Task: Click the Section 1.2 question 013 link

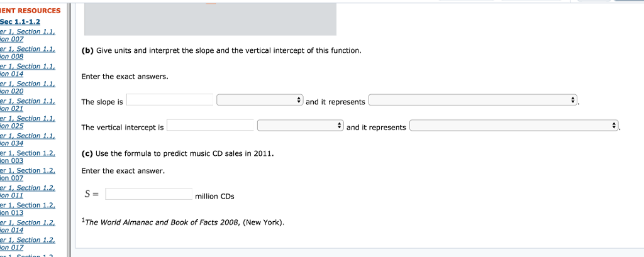Action: click(x=28, y=209)
